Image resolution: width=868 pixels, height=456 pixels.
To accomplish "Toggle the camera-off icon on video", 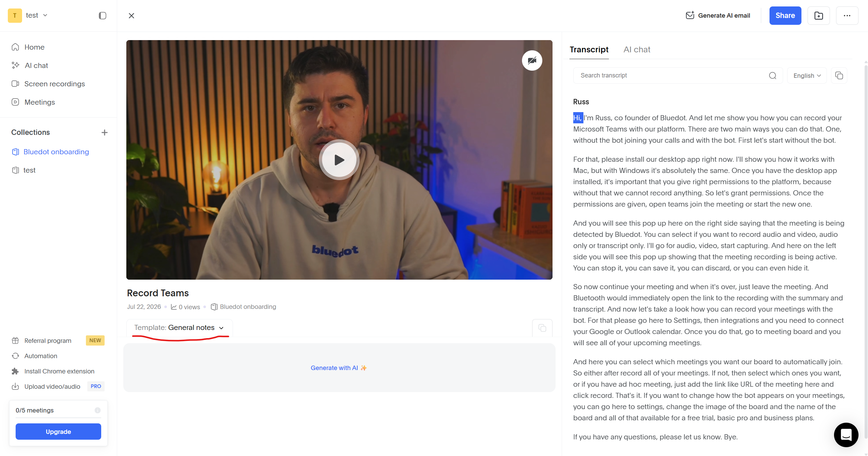I will (x=532, y=60).
